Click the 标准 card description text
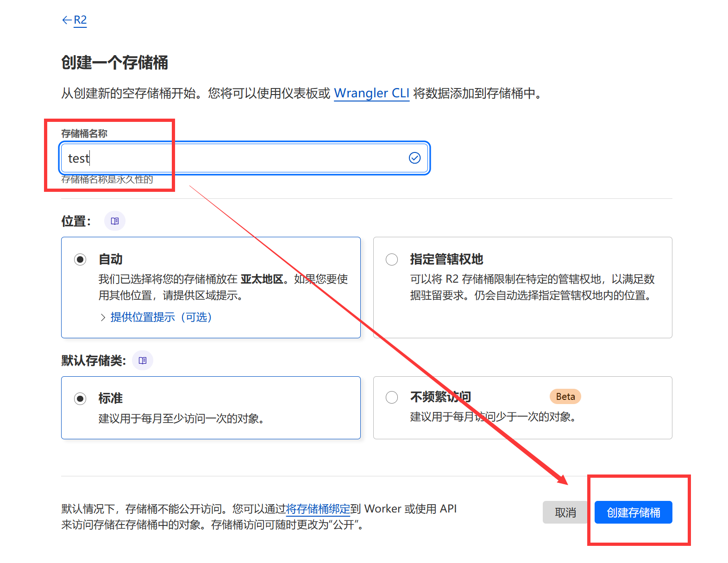Screen dimensions: 728x563 pyautogui.click(x=181, y=419)
